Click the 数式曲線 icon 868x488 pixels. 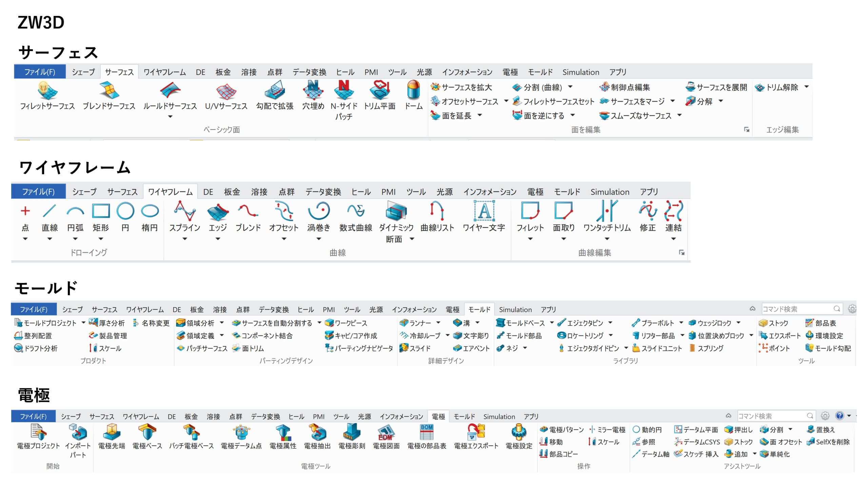356,211
